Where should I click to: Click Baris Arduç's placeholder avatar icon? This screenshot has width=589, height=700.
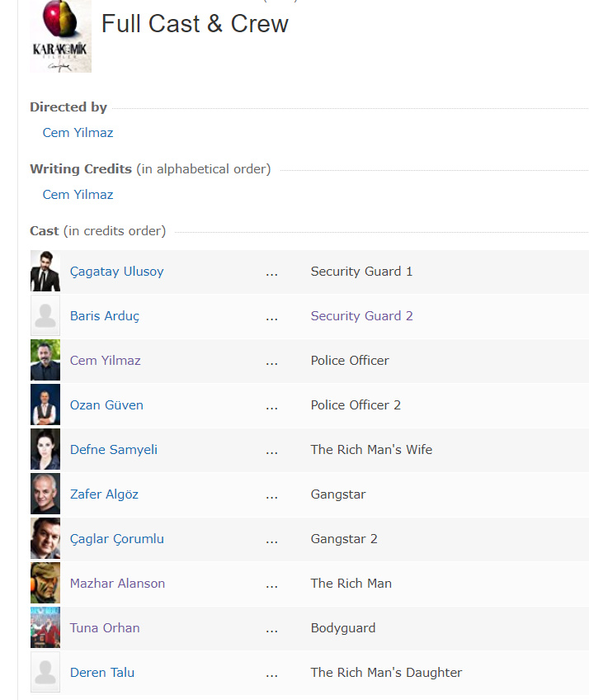(45, 316)
